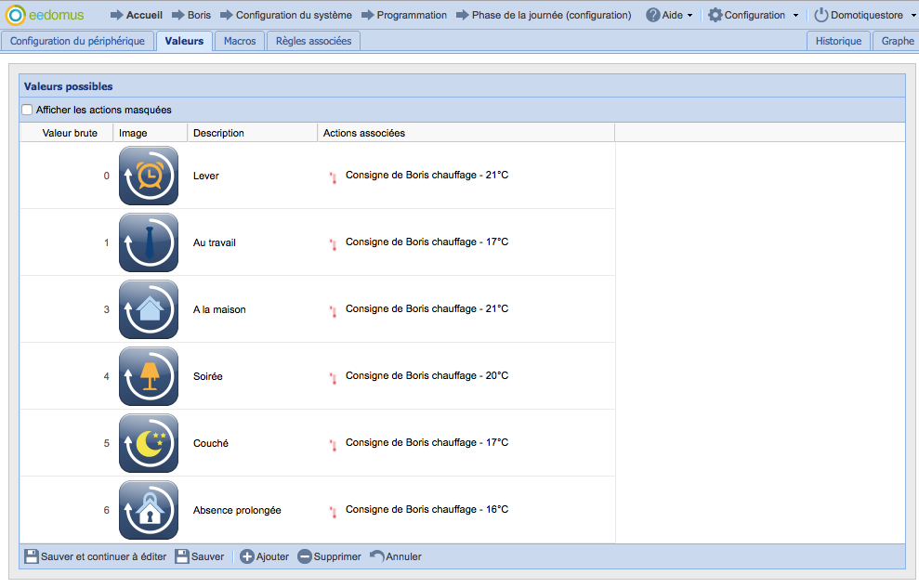Switch to the Macros tab

coord(240,41)
